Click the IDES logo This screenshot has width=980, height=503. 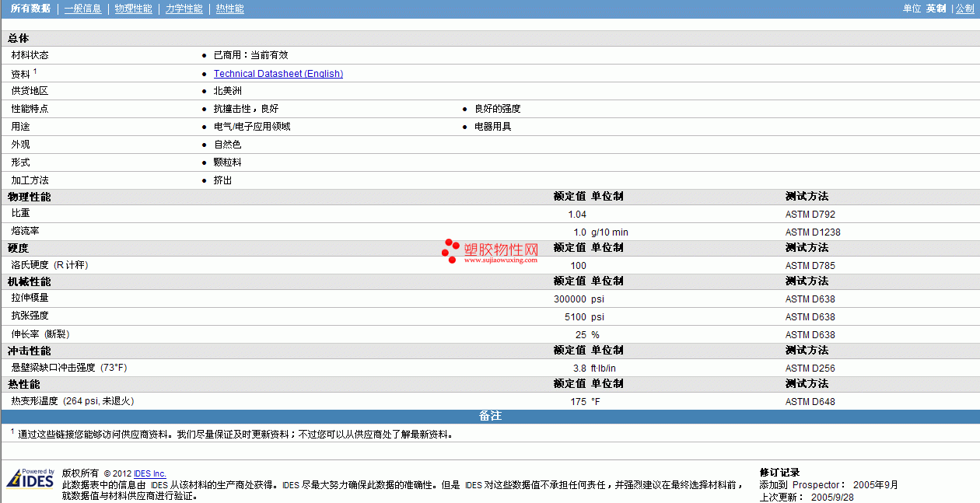[30, 478]
